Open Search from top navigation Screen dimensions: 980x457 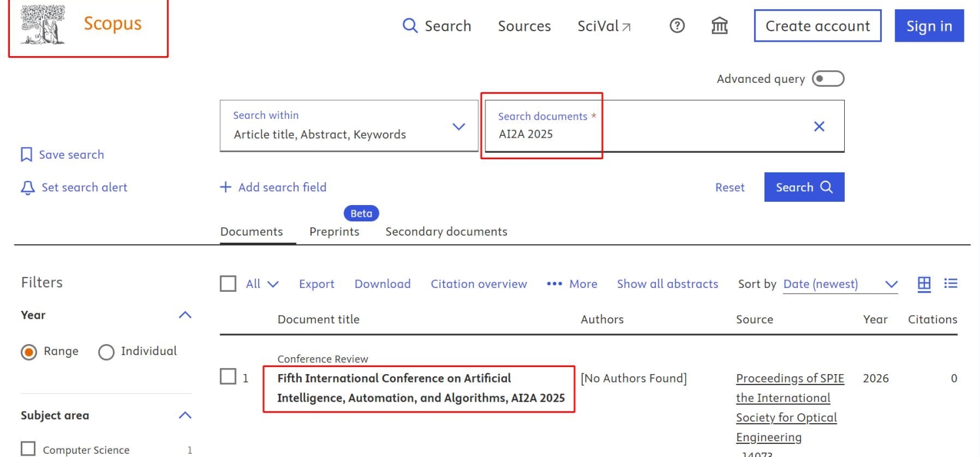pyautogui.click(x=437, y=26)
